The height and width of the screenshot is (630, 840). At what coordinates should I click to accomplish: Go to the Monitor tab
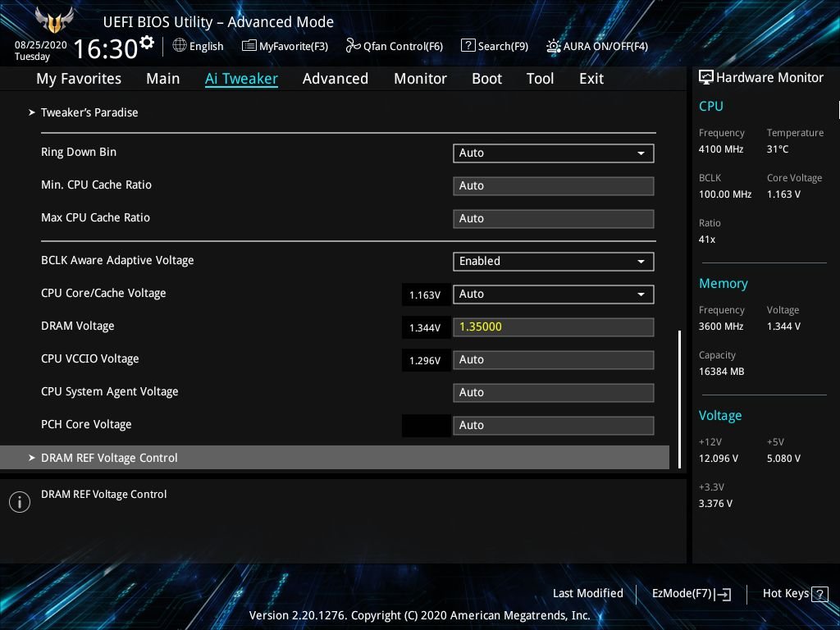(x=421, y=79)
